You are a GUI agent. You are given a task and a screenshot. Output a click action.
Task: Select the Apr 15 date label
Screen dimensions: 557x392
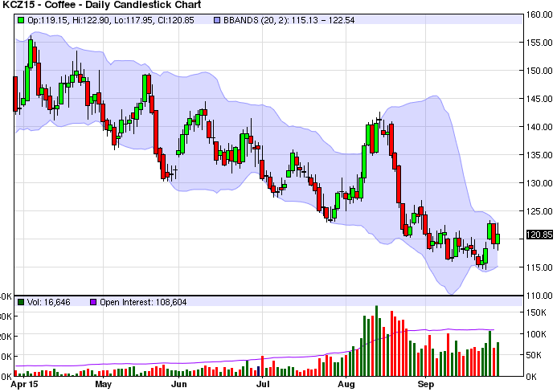pos(28,385)
